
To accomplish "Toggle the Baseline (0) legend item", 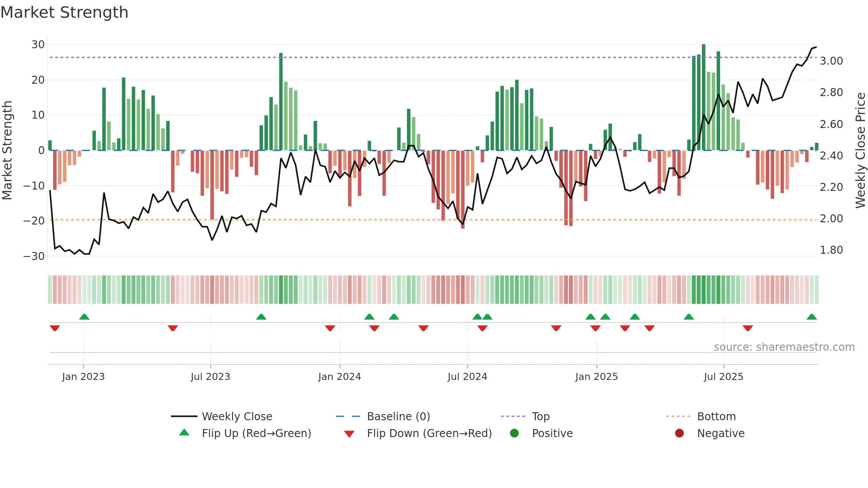I will pos(398,416).
